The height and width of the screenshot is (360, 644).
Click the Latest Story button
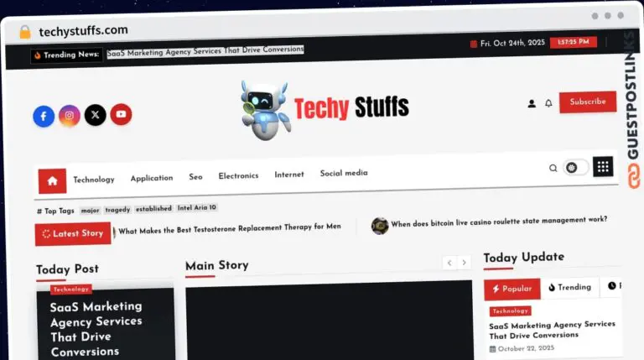pyautogui.click(x=73, y=233)
